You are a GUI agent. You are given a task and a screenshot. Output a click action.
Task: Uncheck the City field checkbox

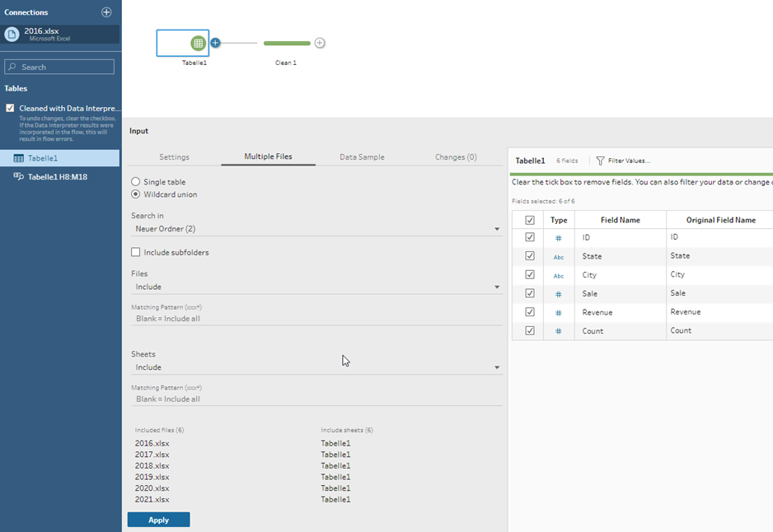pos(530,274)
